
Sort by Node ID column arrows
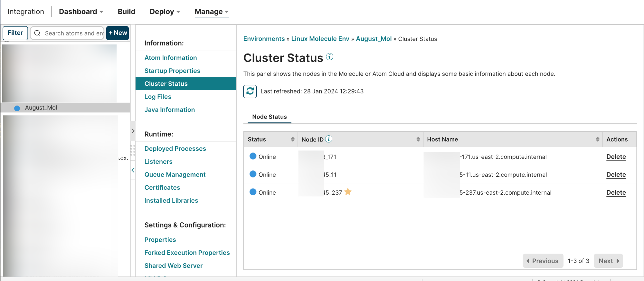(418, 139)
